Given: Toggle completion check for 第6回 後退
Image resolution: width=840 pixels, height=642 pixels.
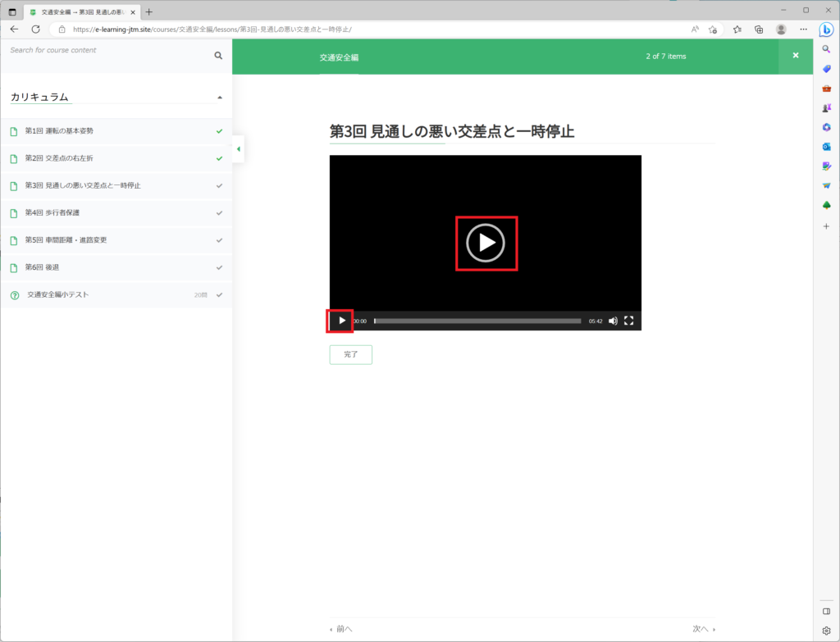Looking at the screenshot, I should coord(219,267).
